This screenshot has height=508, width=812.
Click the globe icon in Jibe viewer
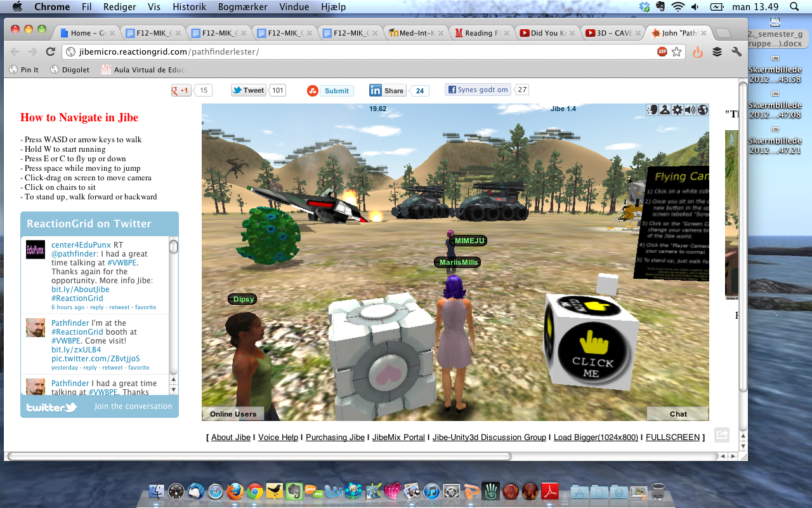click(702, 110)
